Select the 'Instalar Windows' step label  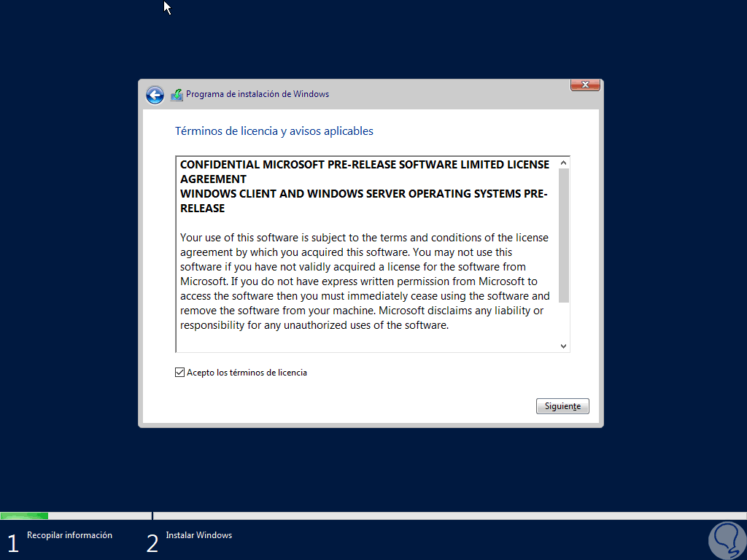(199, 535)
